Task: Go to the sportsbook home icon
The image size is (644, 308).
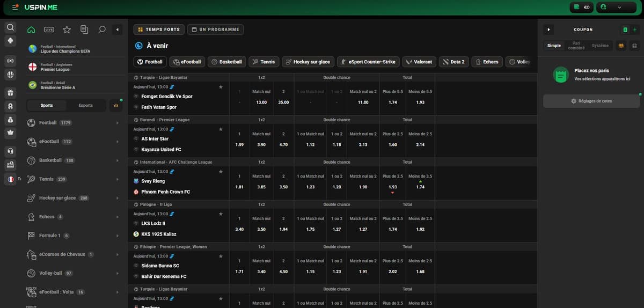Action: pos(31,30)
